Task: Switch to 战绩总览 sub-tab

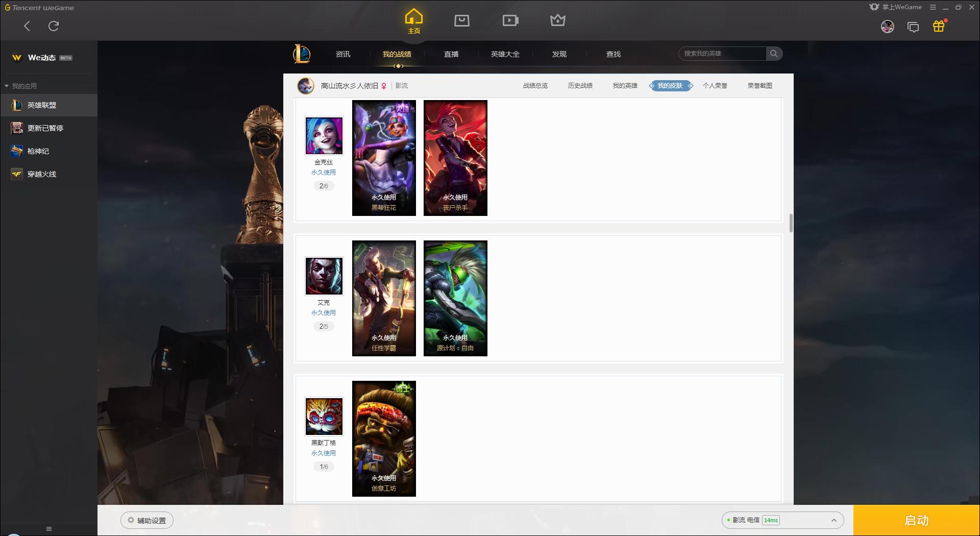Action: [535, 86]
